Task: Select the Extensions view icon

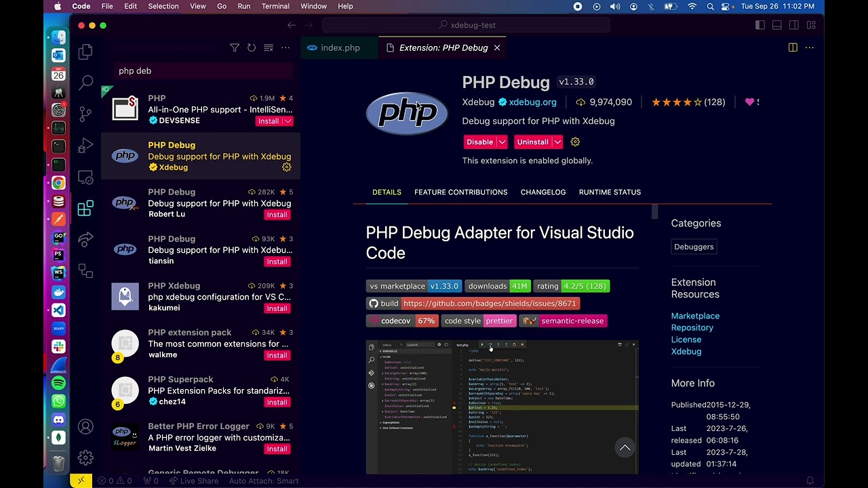Action: pos(85,208)
